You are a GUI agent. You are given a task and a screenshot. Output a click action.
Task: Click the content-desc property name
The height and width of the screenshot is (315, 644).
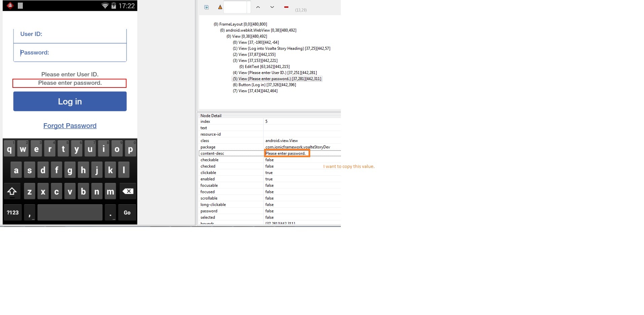[x=212, y=153]
